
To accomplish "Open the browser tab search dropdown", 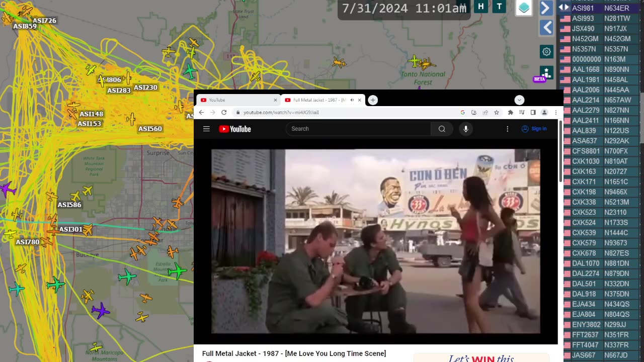I will pos(519,100).
